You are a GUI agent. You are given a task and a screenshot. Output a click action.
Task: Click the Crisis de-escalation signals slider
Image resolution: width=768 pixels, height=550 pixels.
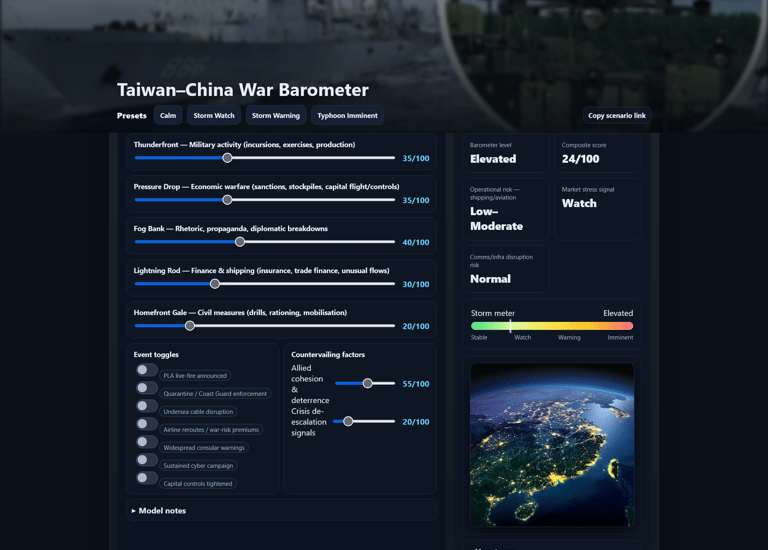[x=364, y=421]
